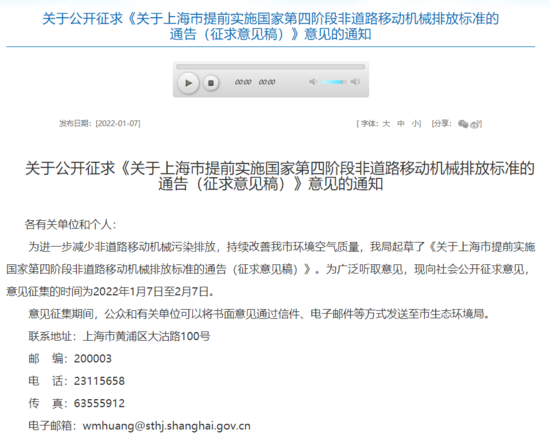Click the low-volume speaker icon
Viewport: 550px width, 441px height.
313,82
